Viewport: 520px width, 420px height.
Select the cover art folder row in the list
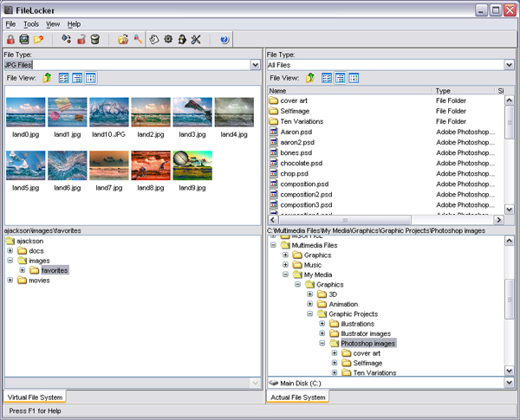pyautogui.click(x=386, y=100)
